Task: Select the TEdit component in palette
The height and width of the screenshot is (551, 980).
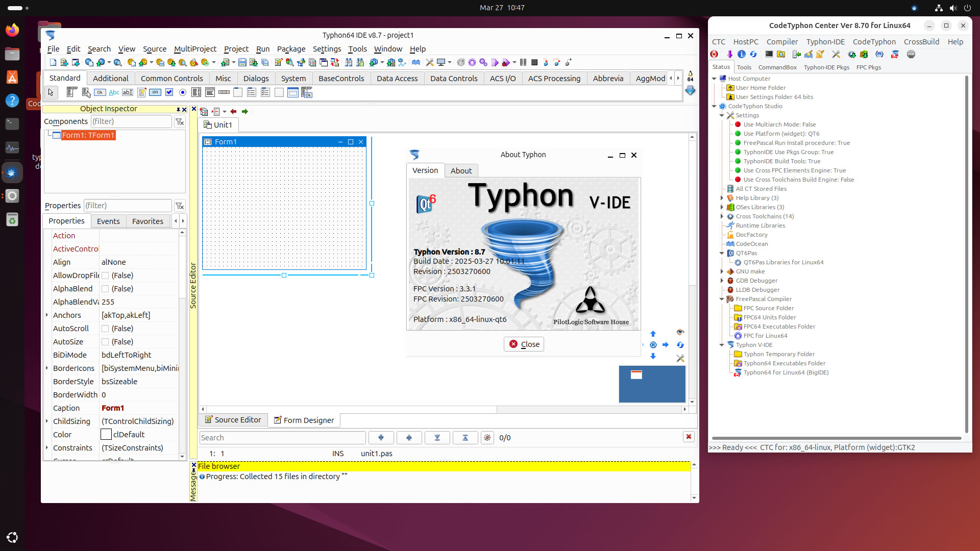Action: point(128,92)
